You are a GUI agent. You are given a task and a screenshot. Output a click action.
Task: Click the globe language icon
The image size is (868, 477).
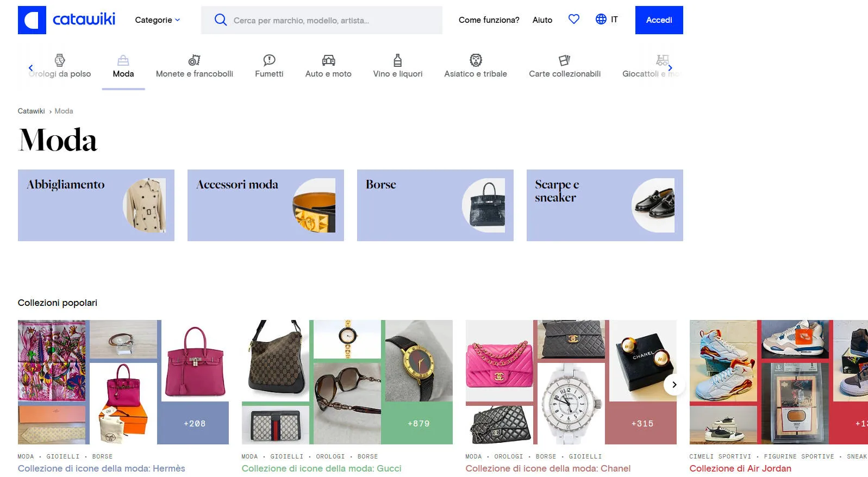601,20
